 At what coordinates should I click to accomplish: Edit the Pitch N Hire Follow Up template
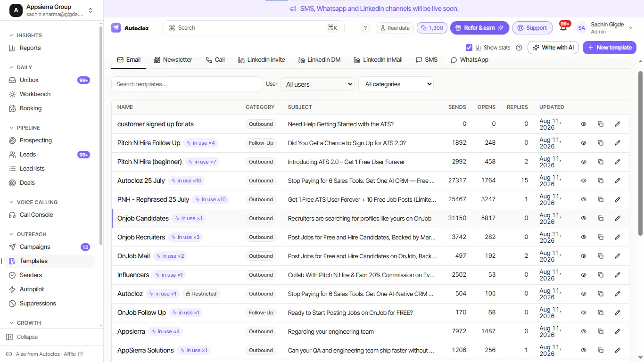[618, 143]
